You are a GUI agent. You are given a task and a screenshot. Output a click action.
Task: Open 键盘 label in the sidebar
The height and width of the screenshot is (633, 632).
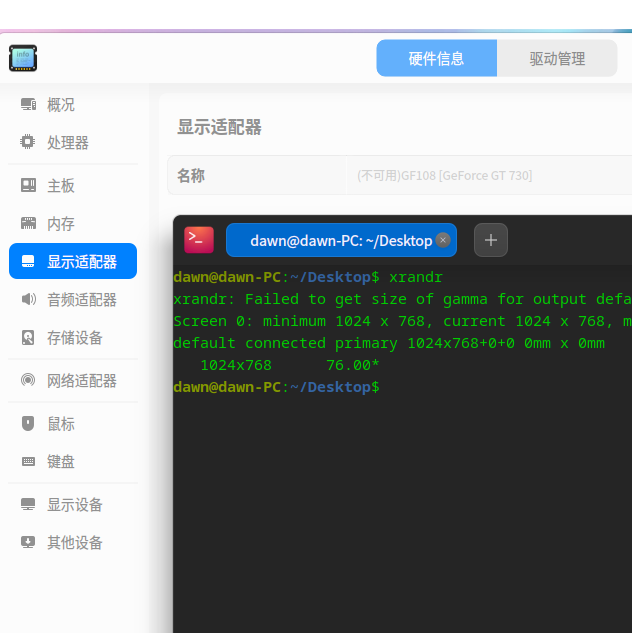click(61, 462)
